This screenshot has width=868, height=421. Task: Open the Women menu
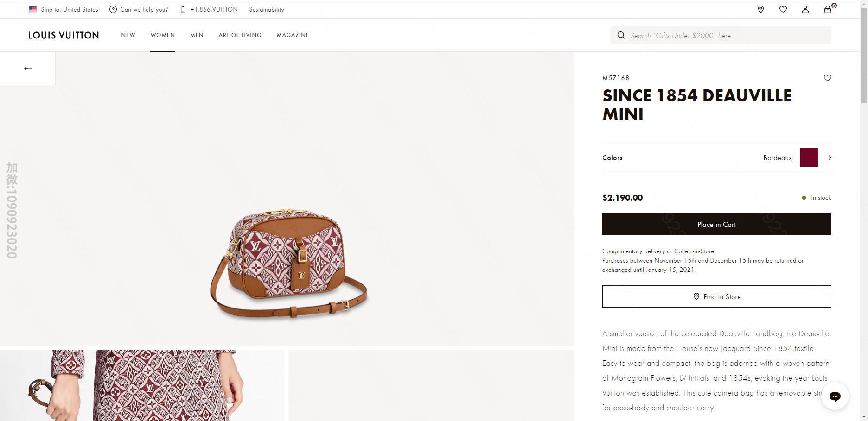(162, 35)
